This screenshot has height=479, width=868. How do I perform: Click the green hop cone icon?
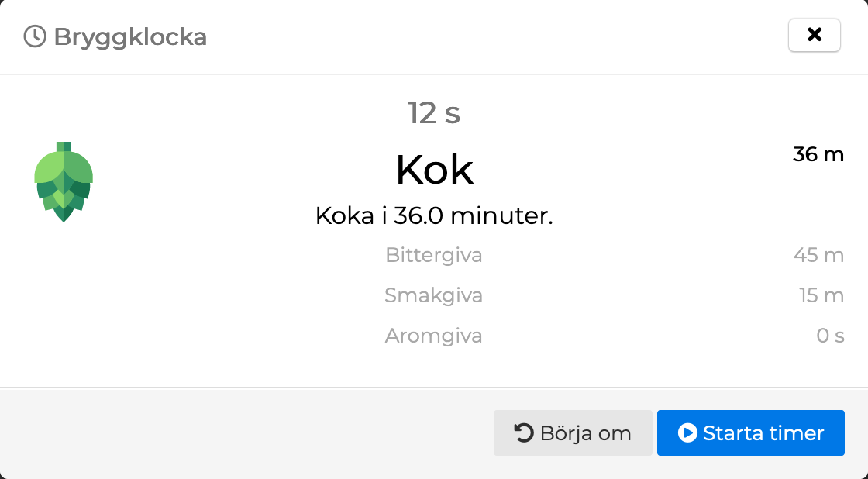coord(64,182)
